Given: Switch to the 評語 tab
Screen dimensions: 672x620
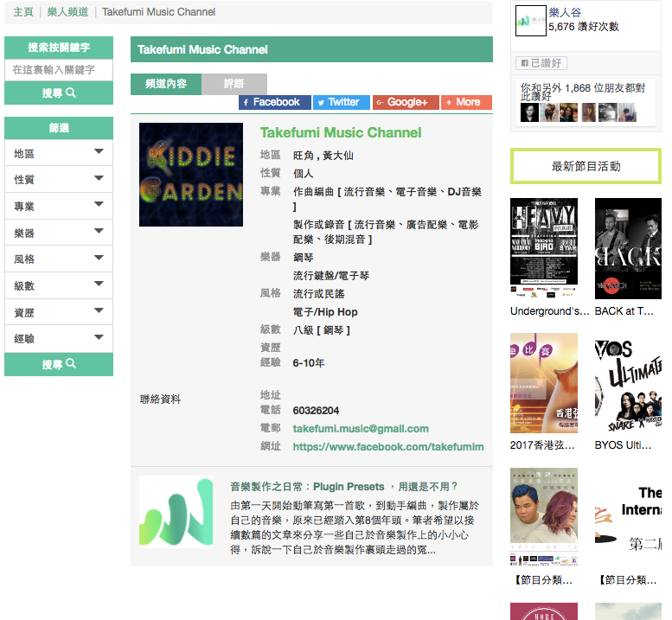Looking at the screenshot, I should coord(234,84).
